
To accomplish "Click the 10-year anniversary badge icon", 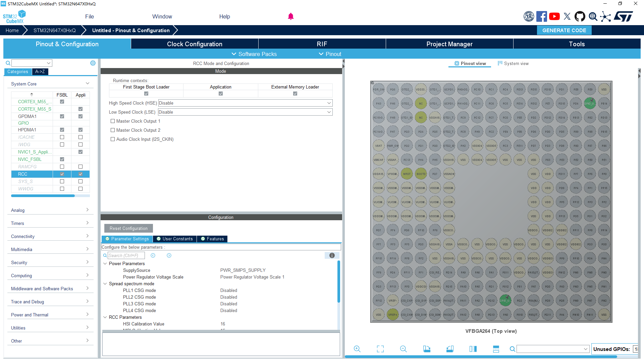I will click(529, 16).
